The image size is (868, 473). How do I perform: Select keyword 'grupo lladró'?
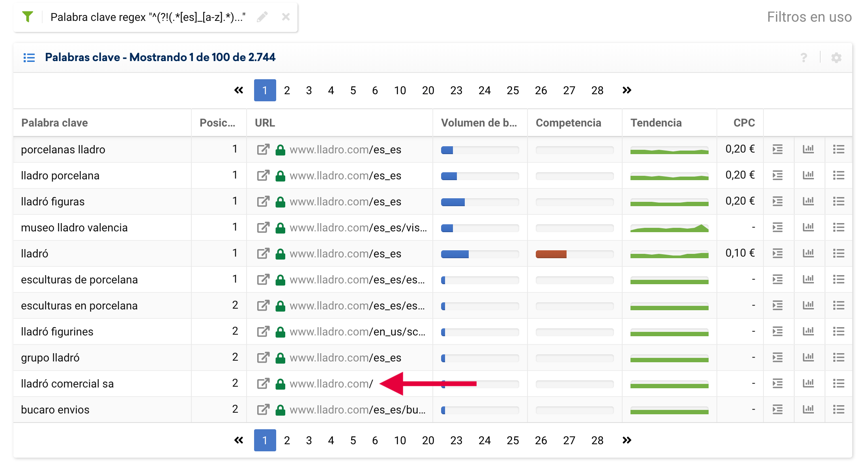click(x=50, y=358)
